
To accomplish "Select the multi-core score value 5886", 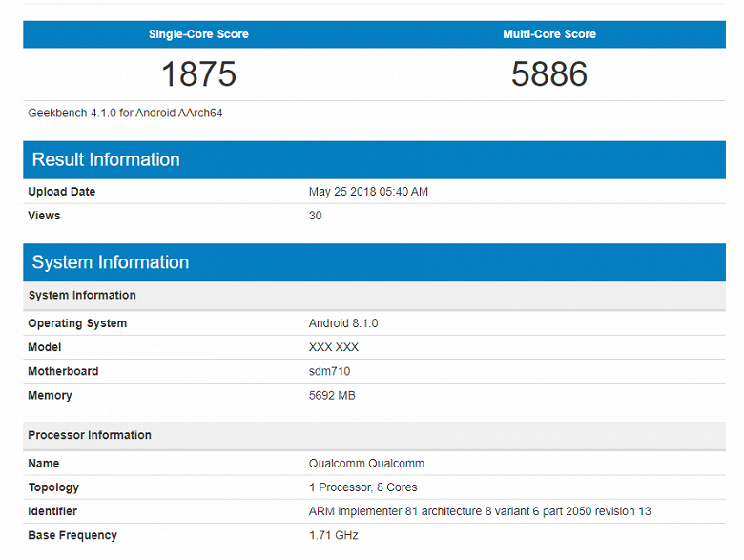I will [x=549, y=74].
